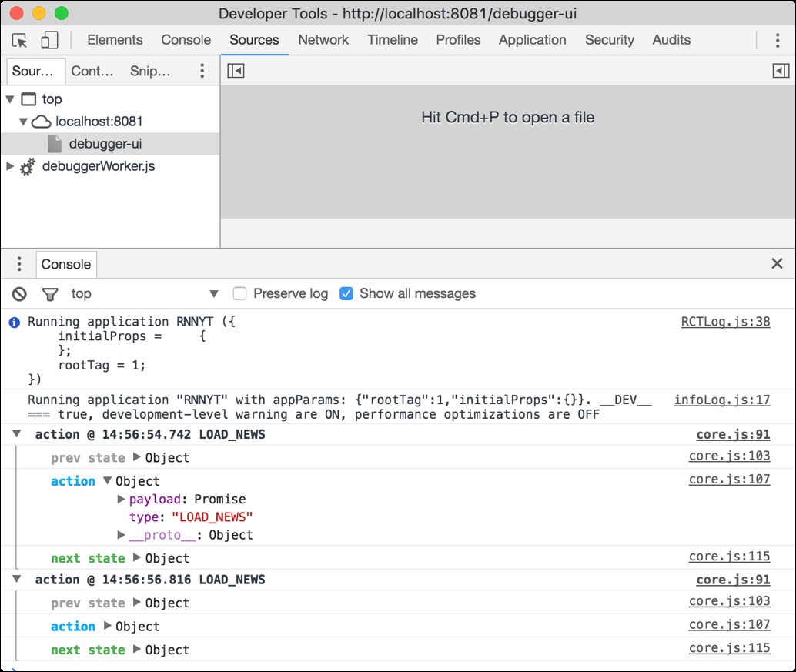Select the debugger-ui file in tree
The image size is (796, 672).
[x=110, y=144]
